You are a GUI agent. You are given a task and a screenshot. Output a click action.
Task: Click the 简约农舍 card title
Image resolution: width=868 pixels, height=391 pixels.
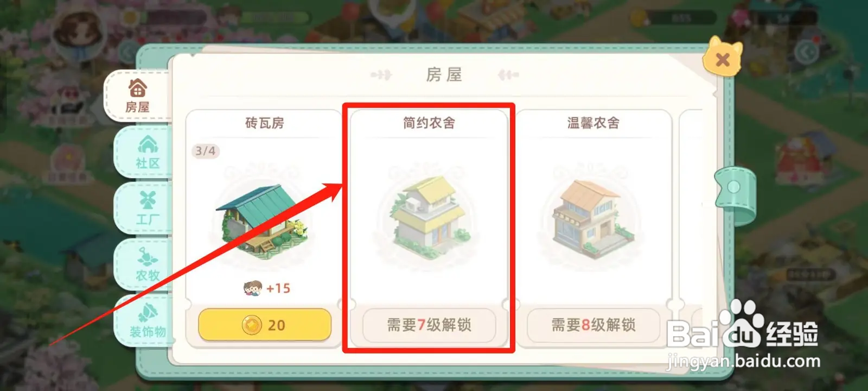click(429, 123)
